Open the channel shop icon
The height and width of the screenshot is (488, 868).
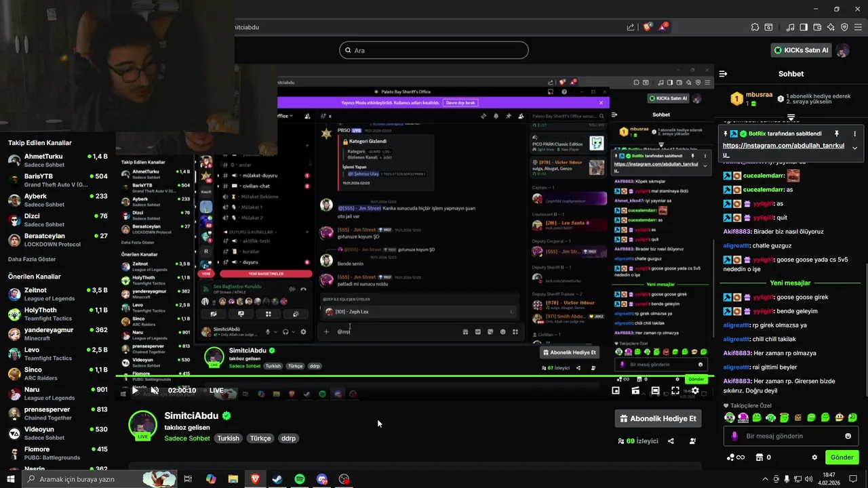(x=760, y=457)
